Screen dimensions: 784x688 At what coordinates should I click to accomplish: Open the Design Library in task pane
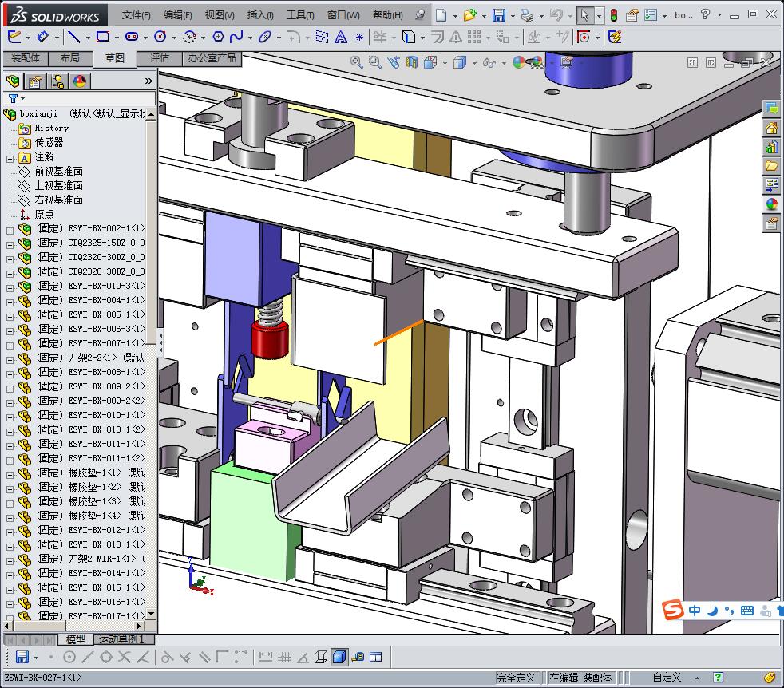[x=771, y=148]
